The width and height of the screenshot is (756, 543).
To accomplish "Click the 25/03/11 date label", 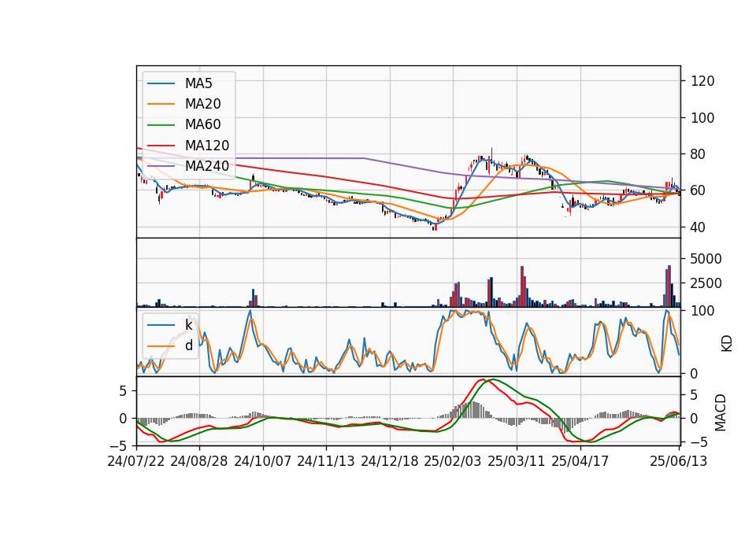I will click(x=517, y=461).
